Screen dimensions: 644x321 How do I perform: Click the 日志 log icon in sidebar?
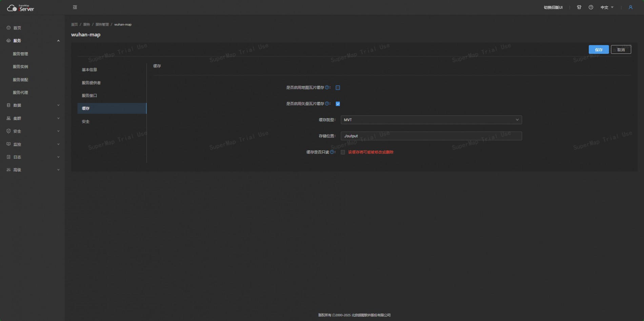[8, 157]
